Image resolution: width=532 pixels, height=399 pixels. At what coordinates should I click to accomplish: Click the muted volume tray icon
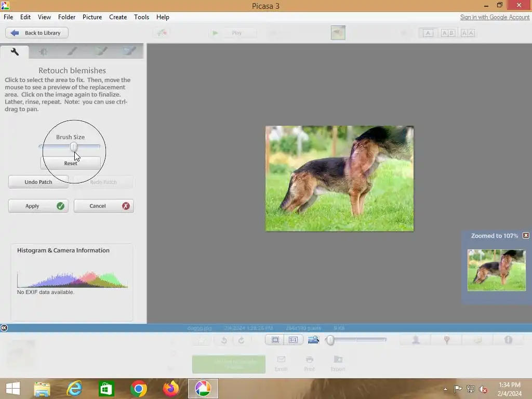pos(483,389)
